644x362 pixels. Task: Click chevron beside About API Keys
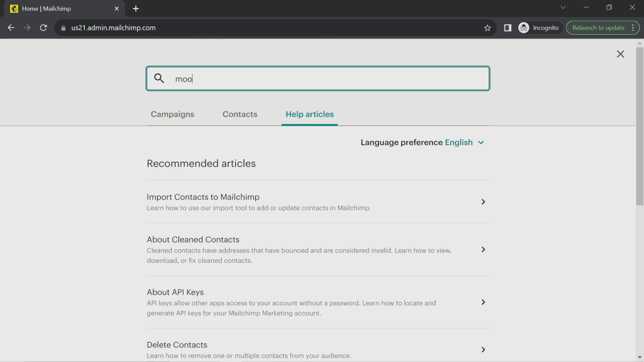pyautogui.click(x=483, y=302)
